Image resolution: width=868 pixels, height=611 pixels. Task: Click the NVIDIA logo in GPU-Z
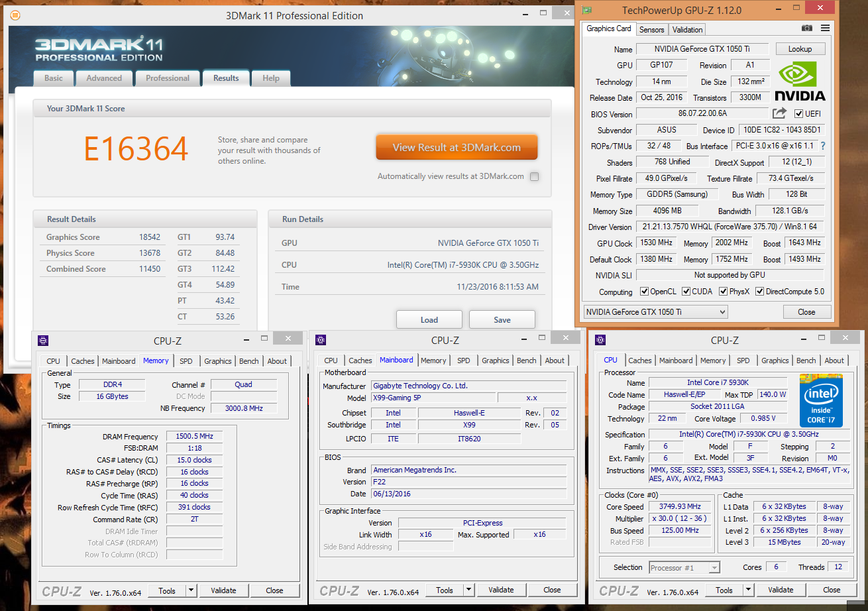(x=800, y=80)
